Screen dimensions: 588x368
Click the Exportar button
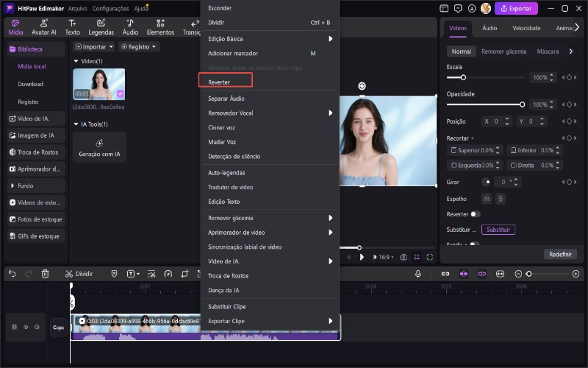coord(515,9)
